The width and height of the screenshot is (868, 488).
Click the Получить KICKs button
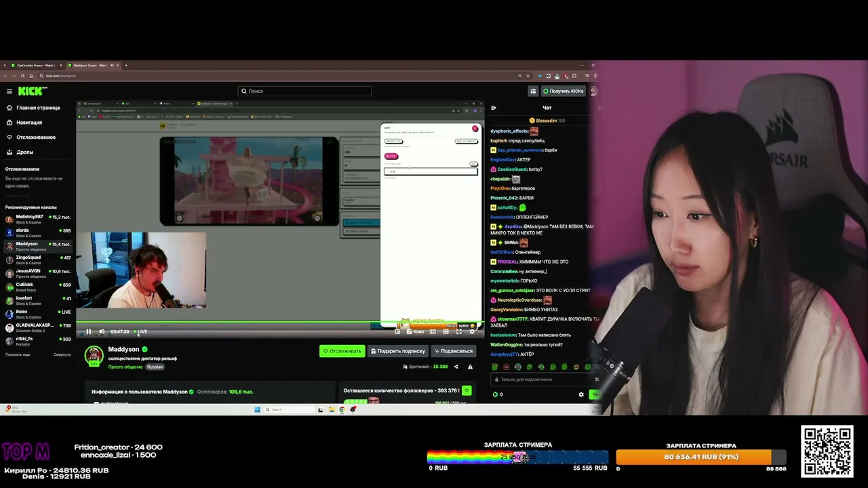[x=563, y=91]
